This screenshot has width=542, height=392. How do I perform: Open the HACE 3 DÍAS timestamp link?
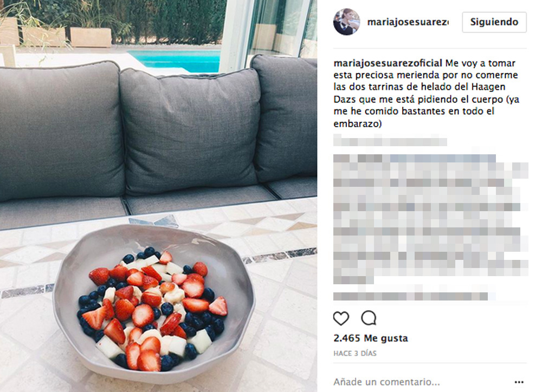(355, 354)
